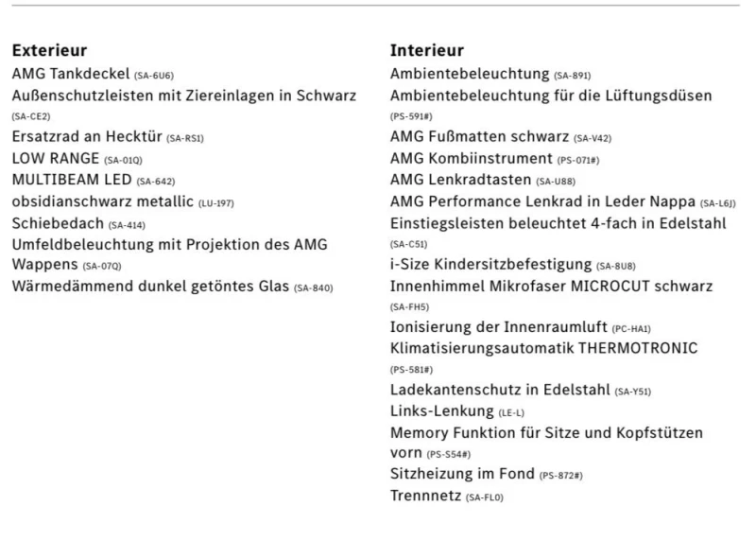Click the Exterieur section heading
The image size is (756, 558).
click(49, 50)
